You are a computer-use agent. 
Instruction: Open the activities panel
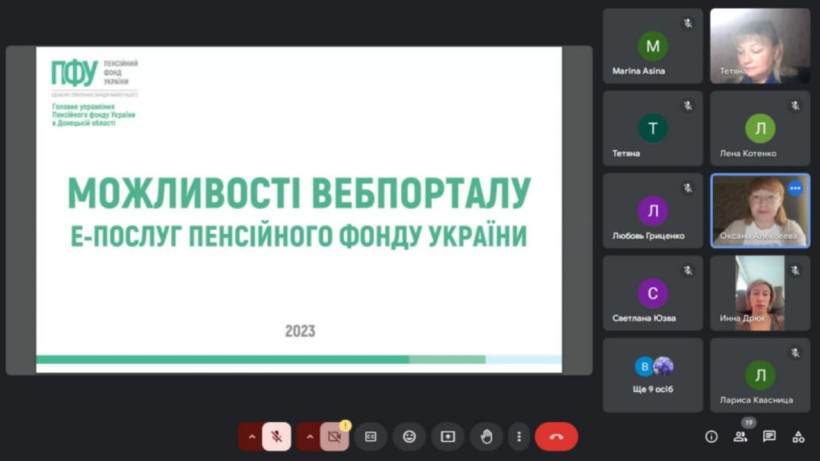pyautogui.click(x=798, y=436)
